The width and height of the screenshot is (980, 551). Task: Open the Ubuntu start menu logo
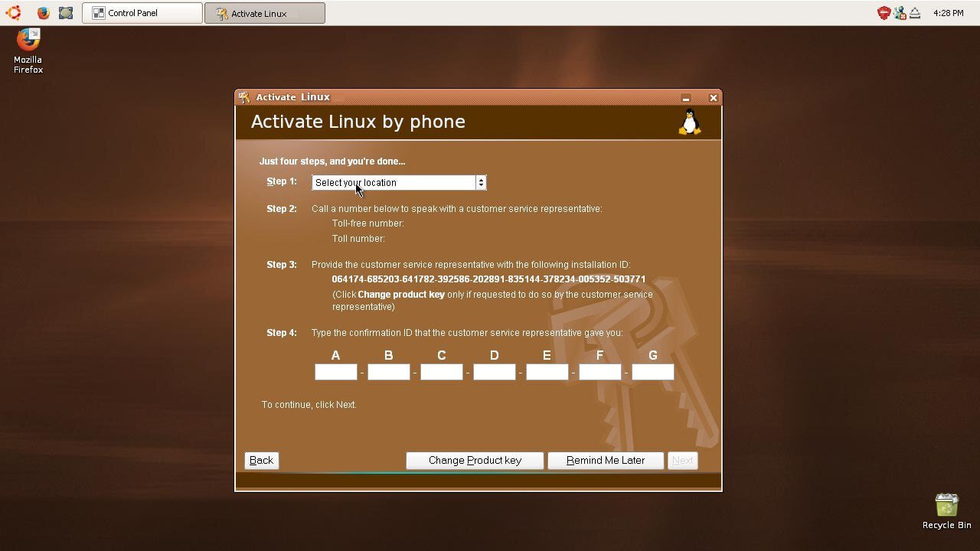(x=13, y=12)
